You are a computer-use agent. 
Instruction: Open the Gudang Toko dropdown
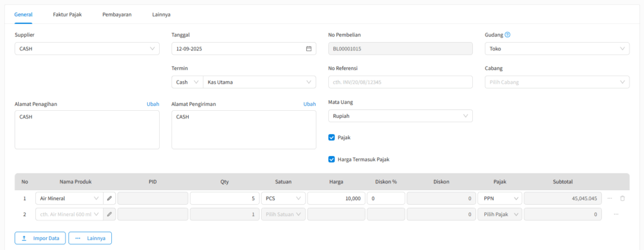point(557,48)
